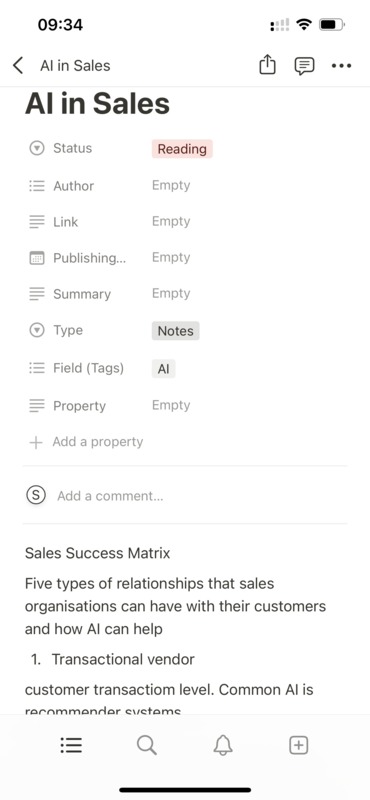
Task: Open the page comments speech-bubble icon
Action: point(304,66)
